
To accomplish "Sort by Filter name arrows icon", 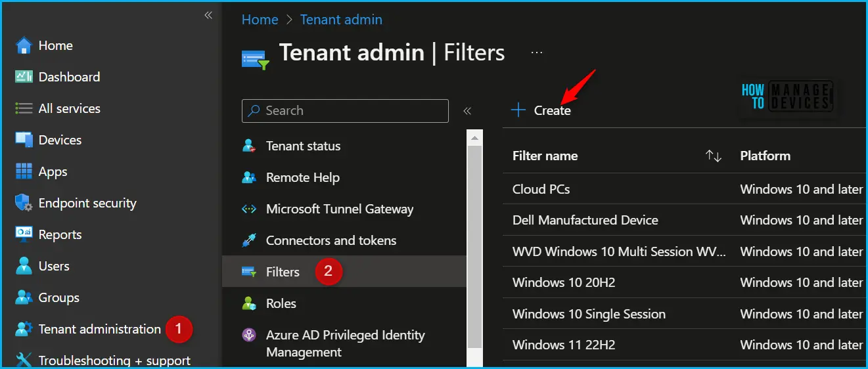I will tap(714, 156).
